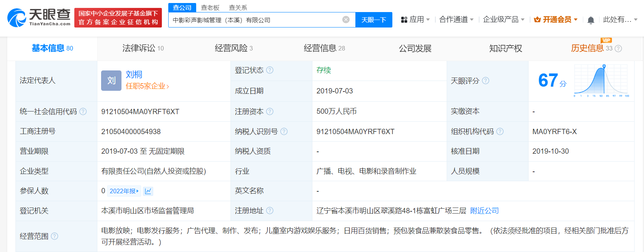
Task: Click credit code 91210504MA0YRFT6XT under 统一社会信用代码
Action: click(140, 111)
